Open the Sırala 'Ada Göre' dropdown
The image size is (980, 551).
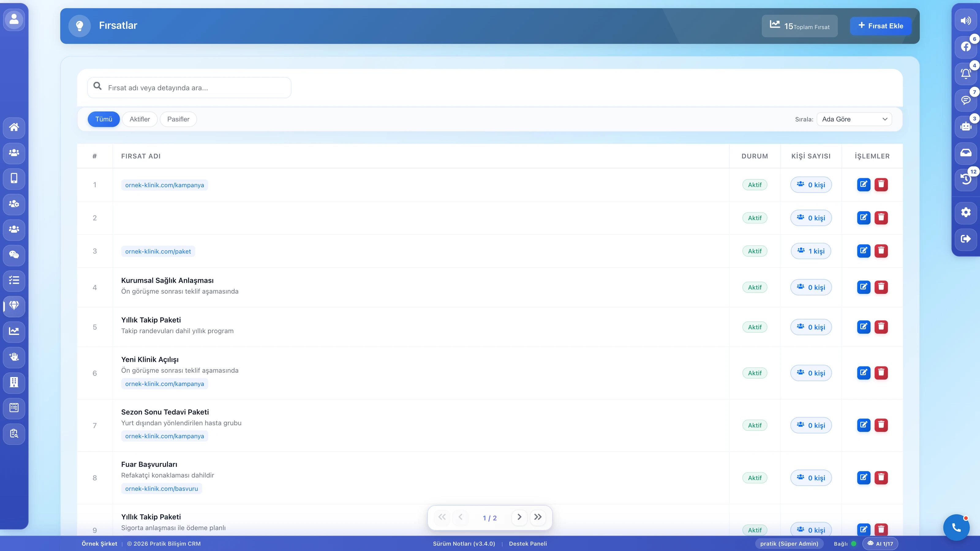coord(854,119)
